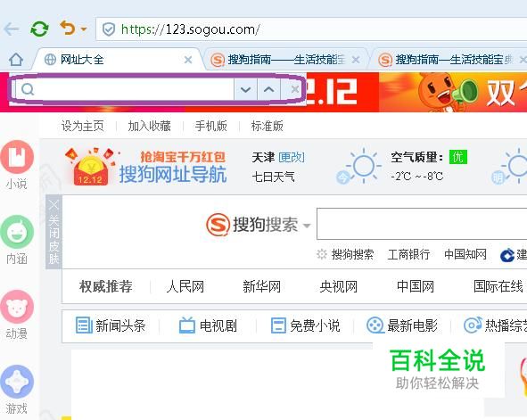Image resolution: width=527 pixels, height=420 pixels.
Task: Click the 优 air quality badge
Action: tap(457, 157)
